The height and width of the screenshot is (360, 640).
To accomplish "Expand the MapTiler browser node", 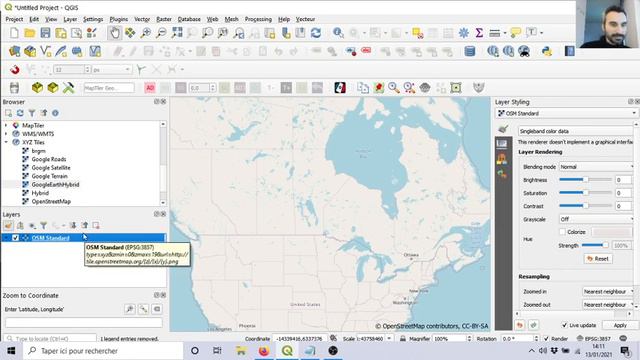I will 6,125.
